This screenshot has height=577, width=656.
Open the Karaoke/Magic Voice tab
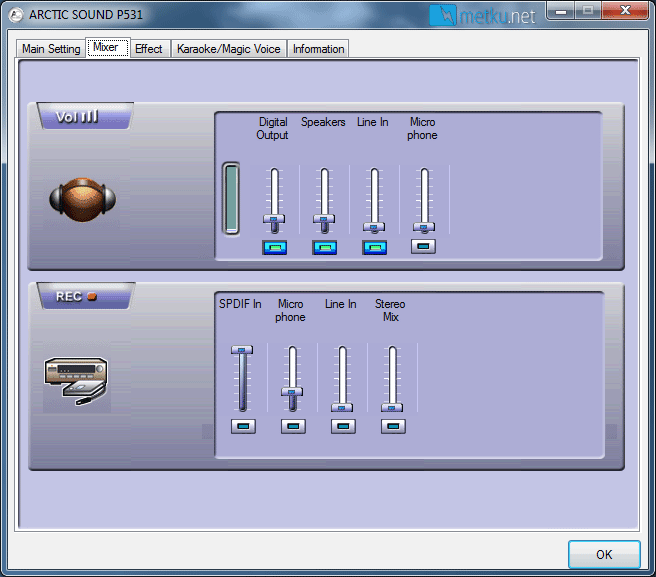pyautogui.click(x=229, y=49)
